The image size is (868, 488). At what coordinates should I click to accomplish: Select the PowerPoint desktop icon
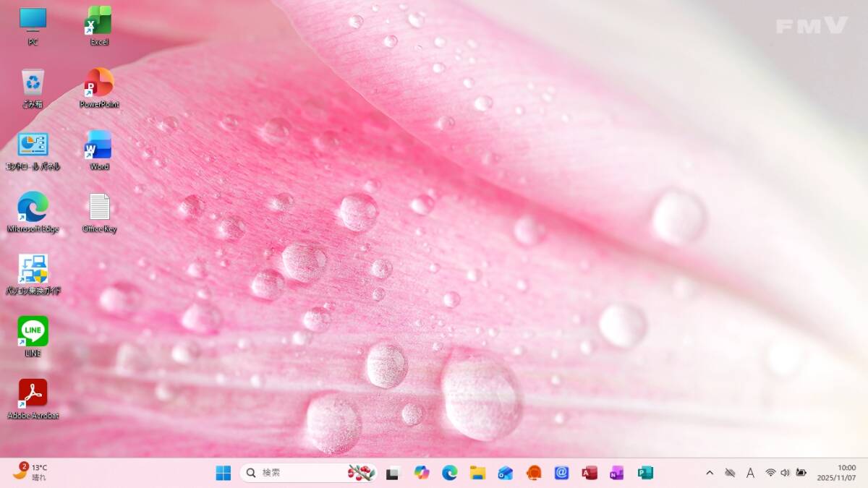pos(99,82)
